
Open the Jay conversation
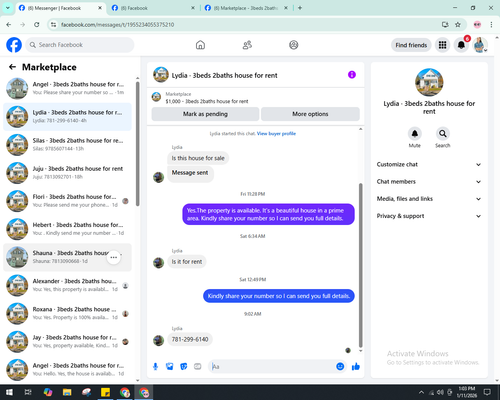(x=68, y=341)
